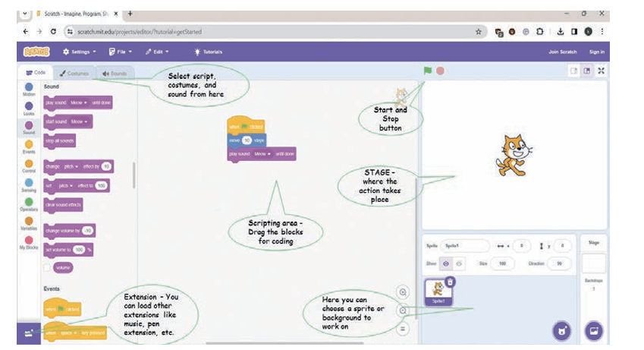Reset scripting area zoom

pyautogui.click(x=403, y=329)
